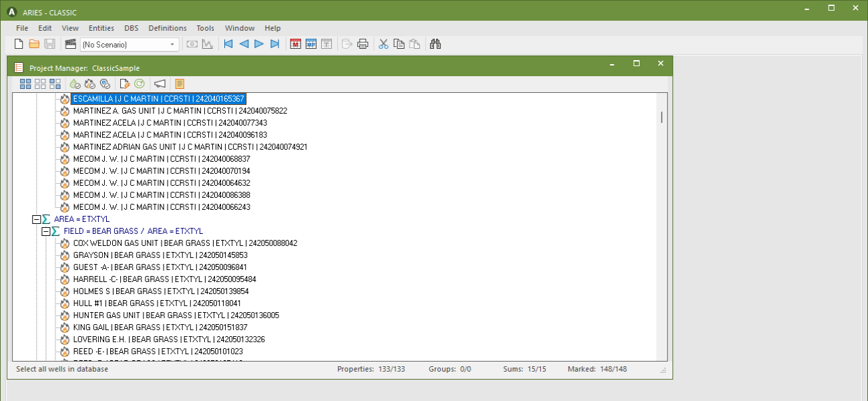Select MARTINEZ A. GAS UNIT well
The height and width of the screenshot is (401, 868).
[180, 111]
